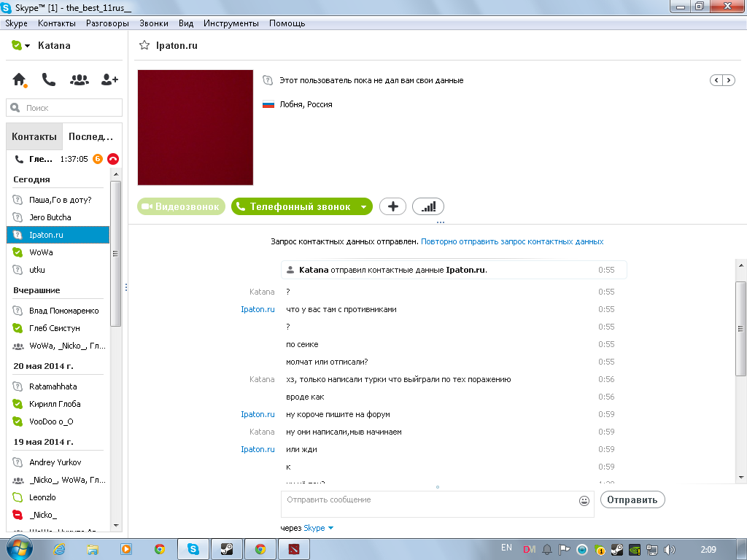
Task: Open the dial pad phone icon
Action: [x=49, y=79]
